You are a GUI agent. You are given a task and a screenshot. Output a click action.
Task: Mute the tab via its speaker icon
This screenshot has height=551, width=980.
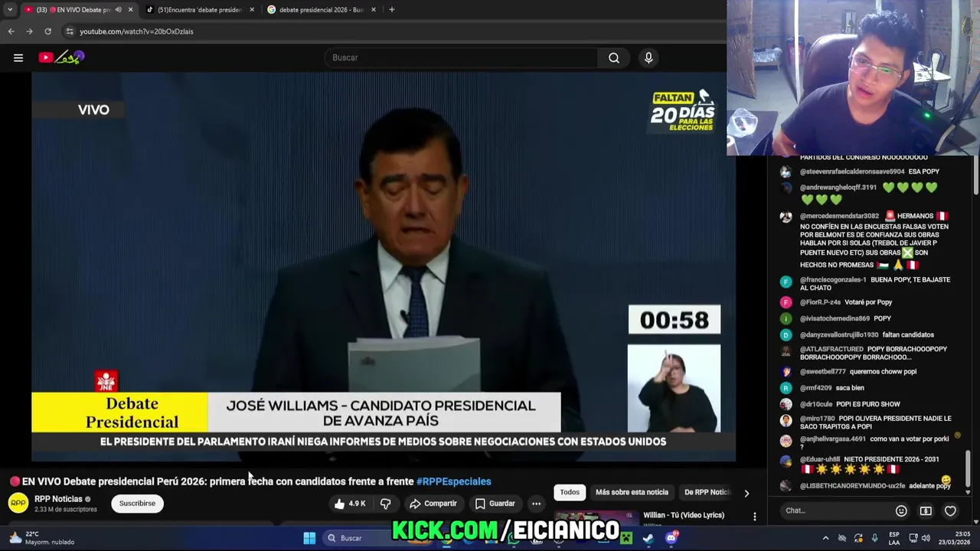click(118, 9)
